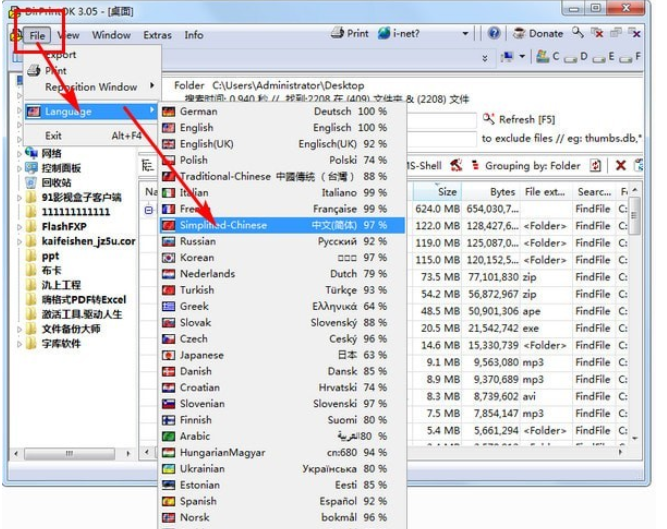
Task: Open the Extras menu
Action: pos(157,35)
